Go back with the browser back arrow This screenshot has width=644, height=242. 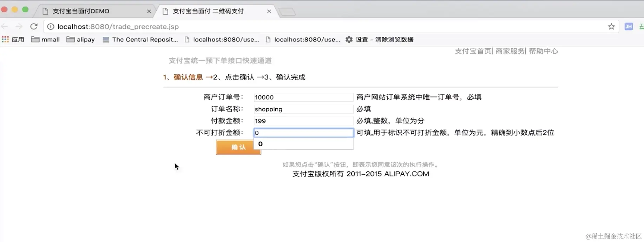5,27
